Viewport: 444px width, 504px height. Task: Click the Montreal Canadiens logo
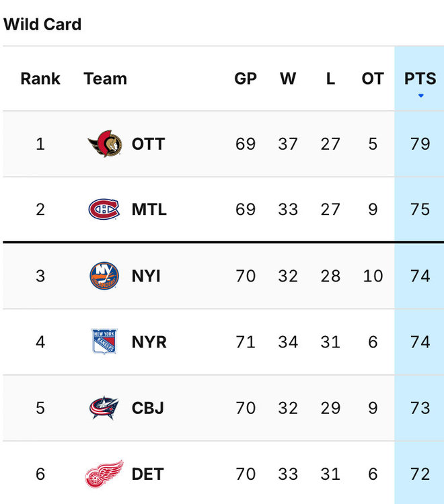104,209
